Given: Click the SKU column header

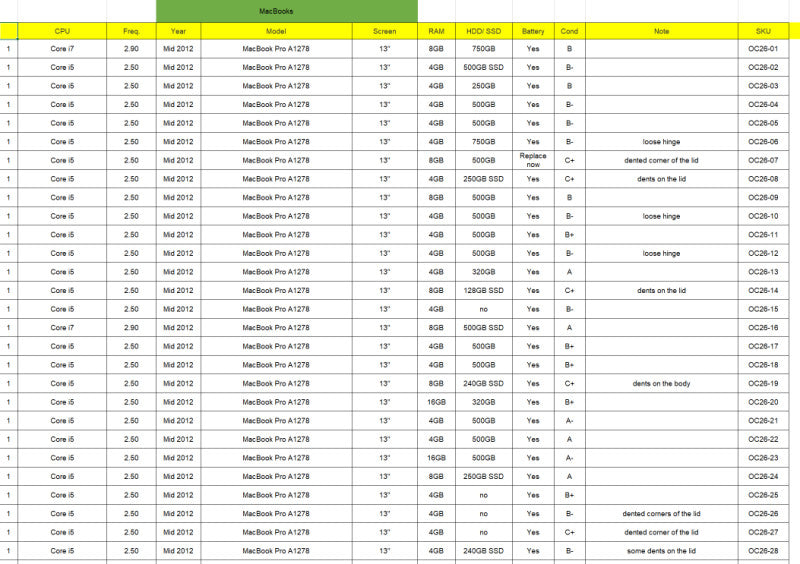Looking at the screenshot, I should click(x=763, y=31).
